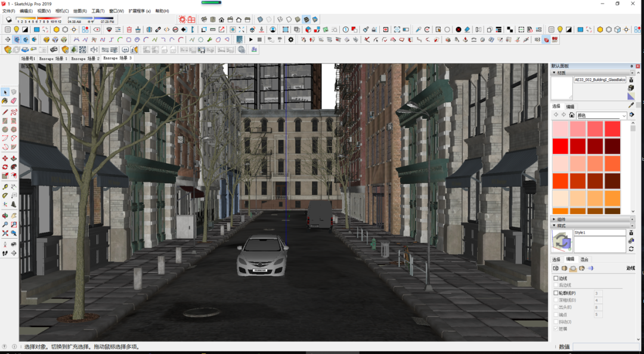The image size is (644, 354).
Task: Open materials details arrow menu
Action: click(x=631, y=115)
